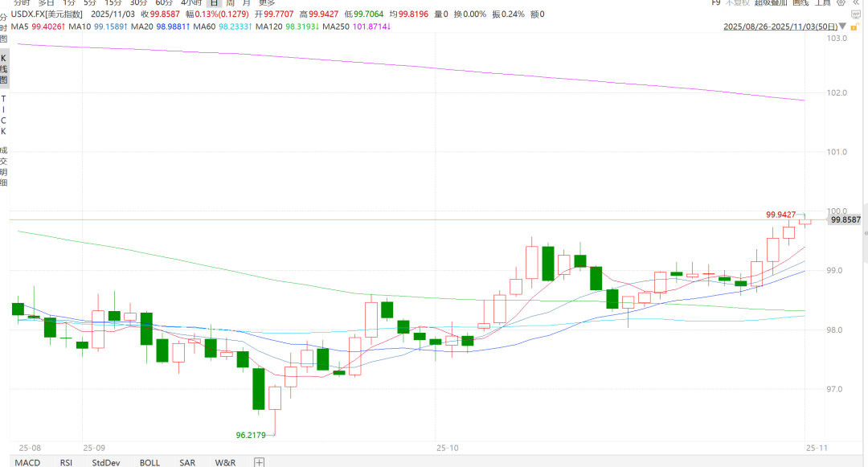Show the BOLL indicator
This screenshot has height=467, width=868.
pyautogui.click(x=149, y=462)
